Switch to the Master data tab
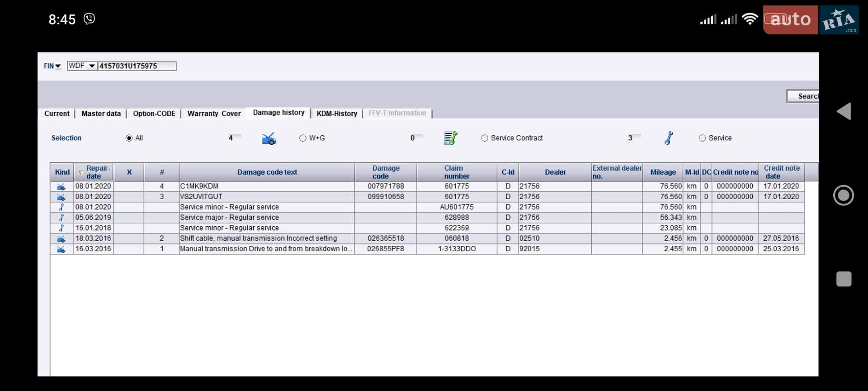Image resolution: width=868 pixels, height=391 pixels. click(101, 114)
